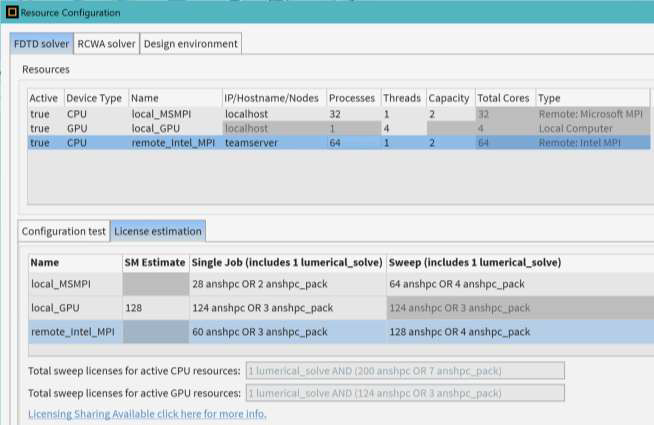Click the Single Job column header
The width and height of the screenshot is (654, 425).
(x=287, y=262)
